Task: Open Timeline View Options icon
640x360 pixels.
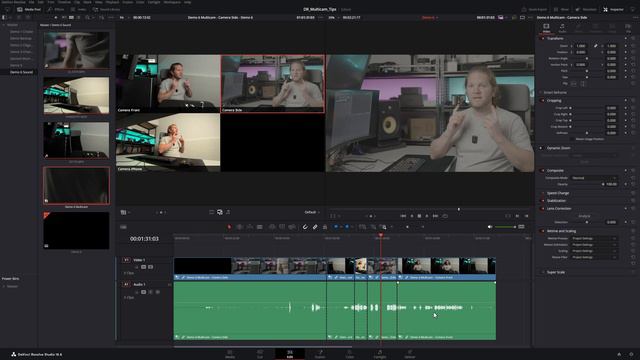Action: (123, 227)
